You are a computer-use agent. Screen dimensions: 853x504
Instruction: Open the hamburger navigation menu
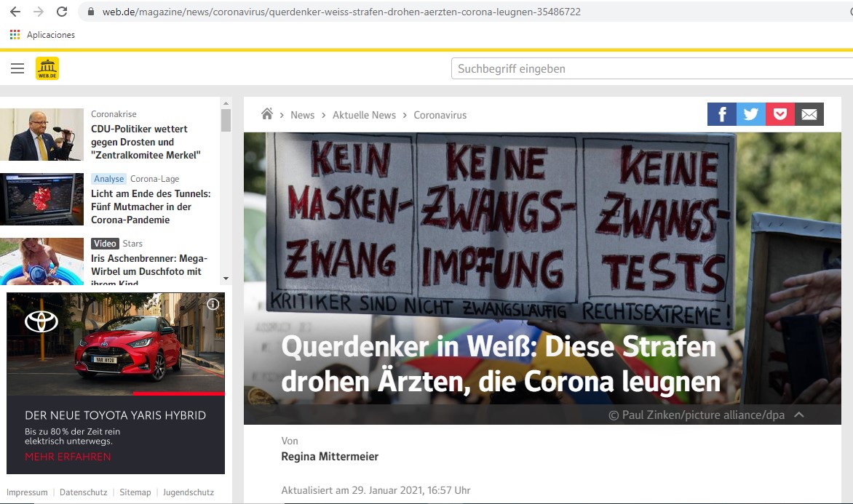17,68
